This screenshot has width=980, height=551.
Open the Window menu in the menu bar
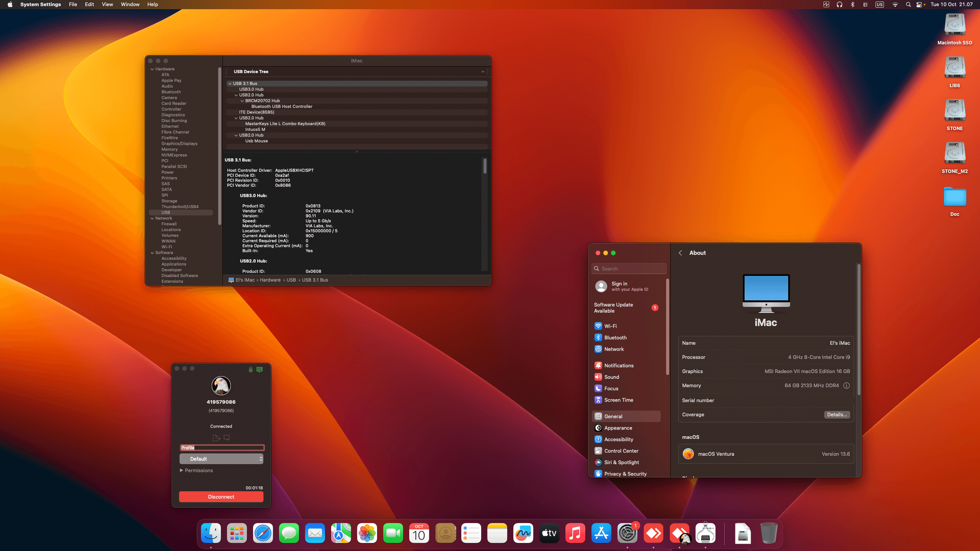pyautogui.click(x=130, y=5)
